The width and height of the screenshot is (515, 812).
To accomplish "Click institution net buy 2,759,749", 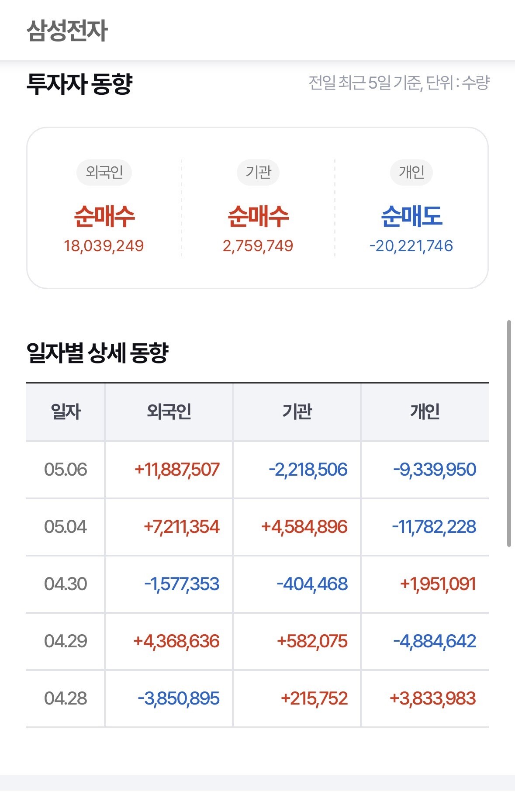I will pyautogui.click(x=258, y=246).
